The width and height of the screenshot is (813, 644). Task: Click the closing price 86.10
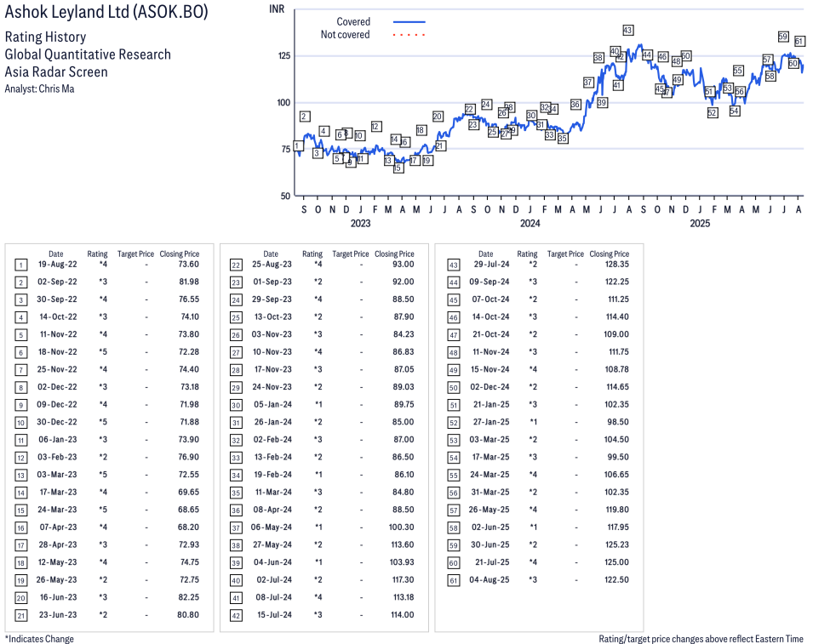404,475
